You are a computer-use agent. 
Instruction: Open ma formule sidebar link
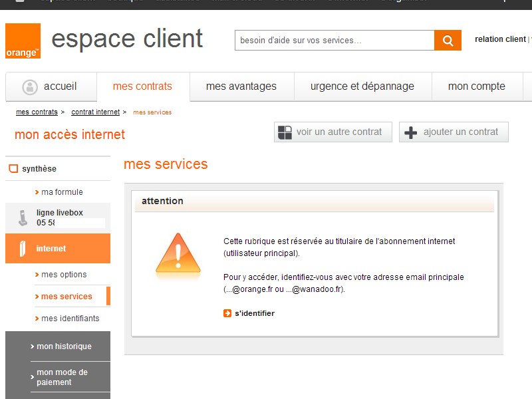coord(62,192)
